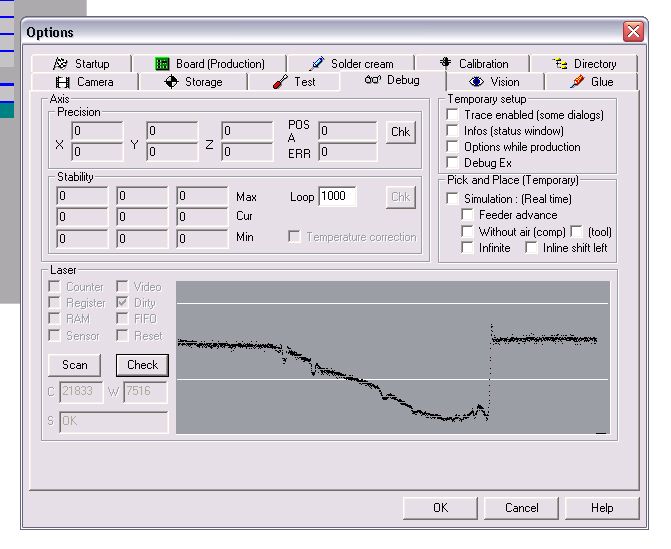671x549 pixels.
Task: Click the Calibration tab icon
Action: [445, 63]
